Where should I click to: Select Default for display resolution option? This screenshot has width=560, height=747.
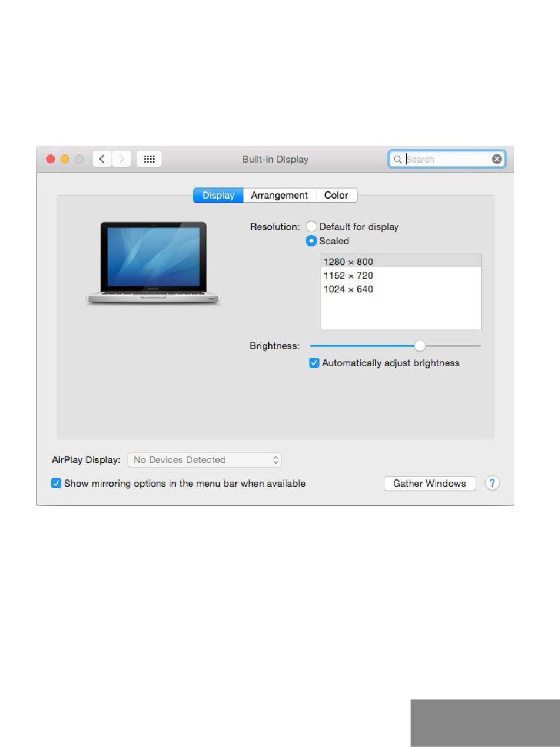[x=311, y=227]
